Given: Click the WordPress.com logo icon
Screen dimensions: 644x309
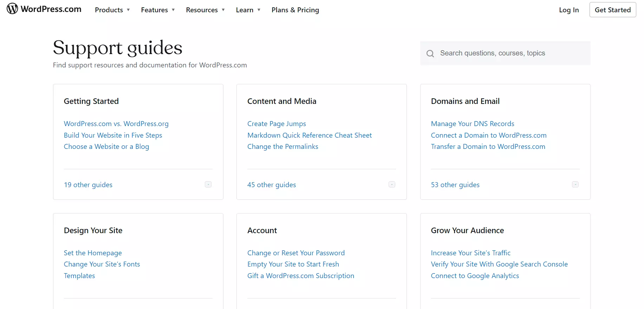Looking at the screenshot, I should coord(12,9).
